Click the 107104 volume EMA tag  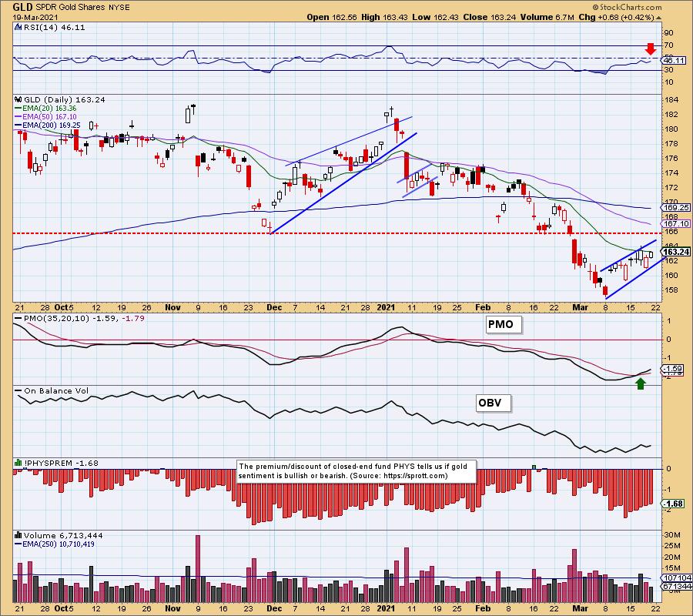click(x=677, y=578)
